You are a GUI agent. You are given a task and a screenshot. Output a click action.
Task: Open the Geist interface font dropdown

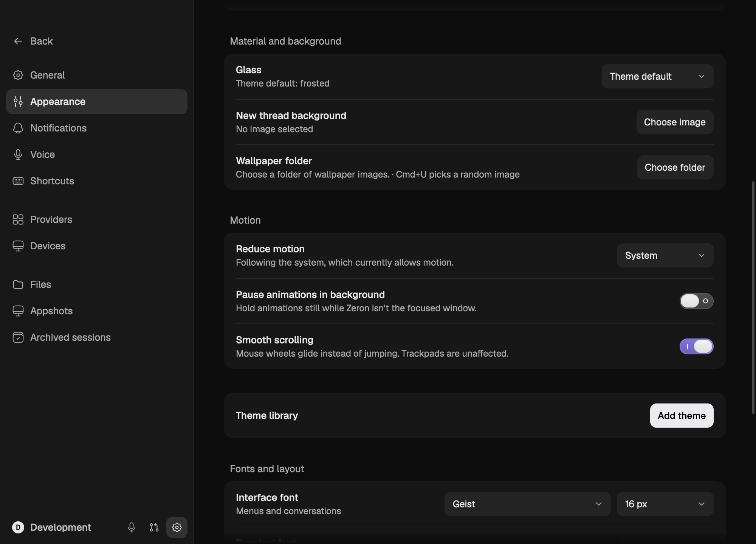(x=527, y=504)
